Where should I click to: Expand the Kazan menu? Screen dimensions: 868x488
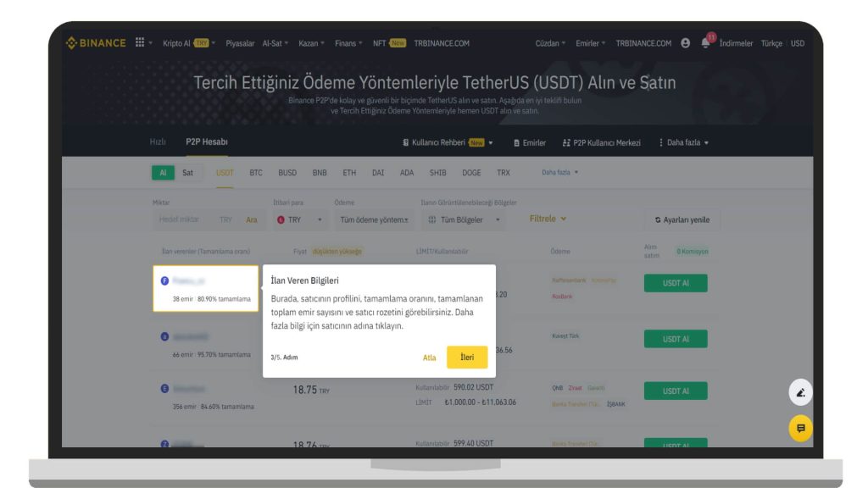coord(311,43)
